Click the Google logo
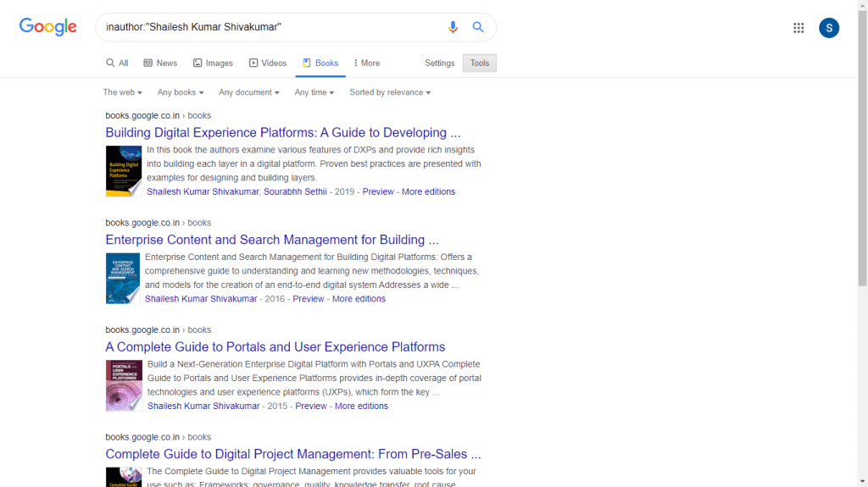The image size is (868, 487). click(48, 27)
